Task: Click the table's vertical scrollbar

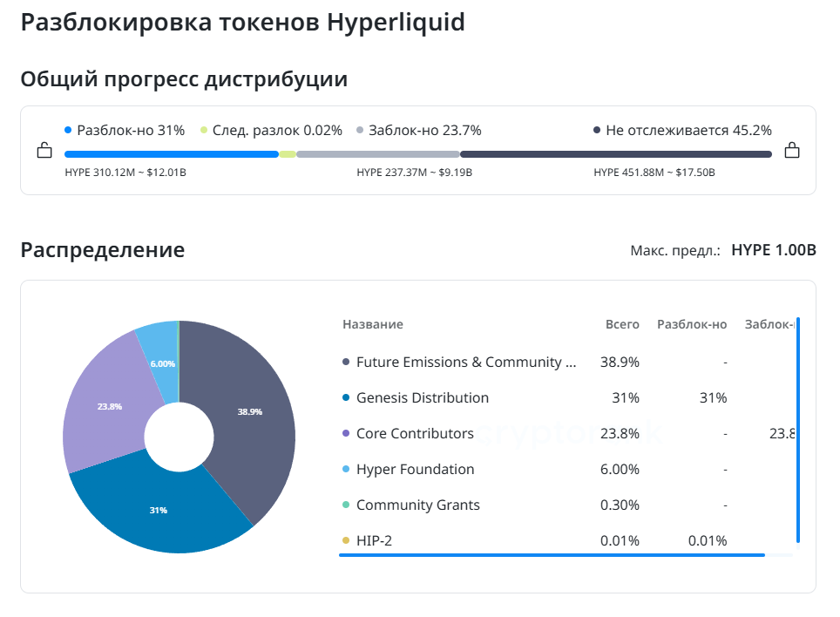Action: (x=798, y=431)
